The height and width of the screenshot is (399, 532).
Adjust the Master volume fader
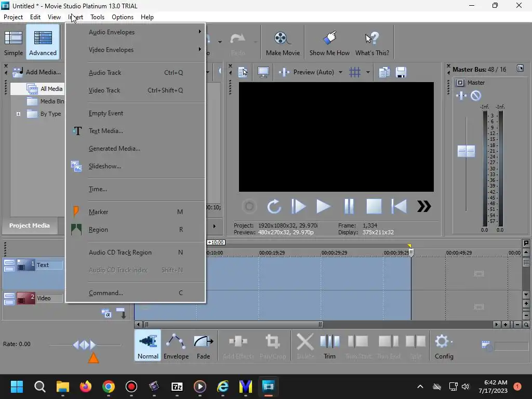click(466, 151)
